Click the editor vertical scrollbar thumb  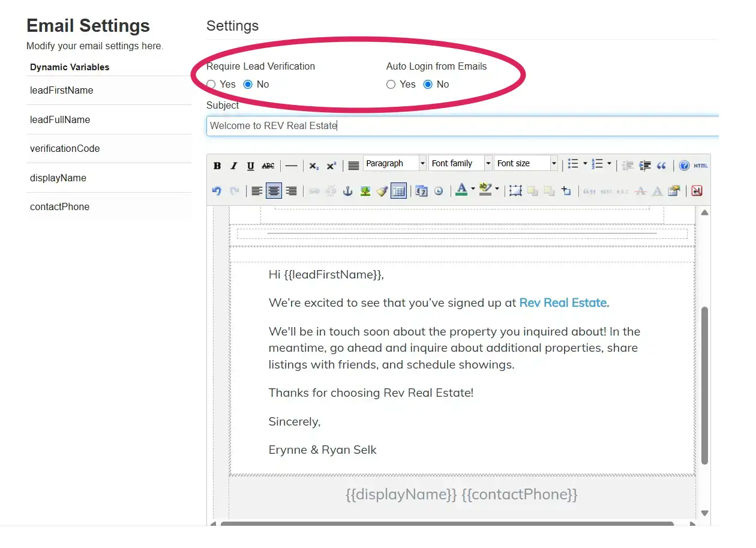click(x=705, y=385)
